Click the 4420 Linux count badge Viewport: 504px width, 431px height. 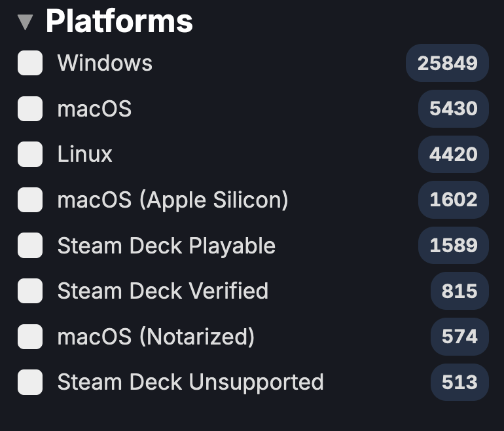pyautogui.click(x=454, y=155)
